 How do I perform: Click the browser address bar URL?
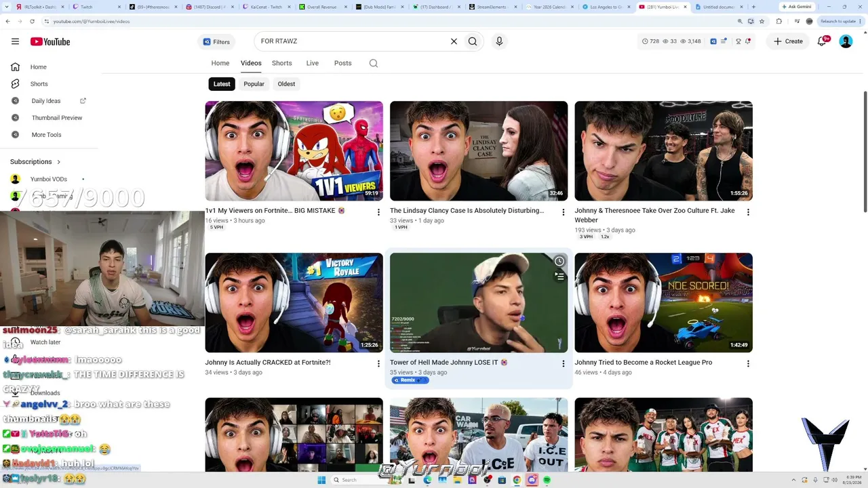[92, 21]
